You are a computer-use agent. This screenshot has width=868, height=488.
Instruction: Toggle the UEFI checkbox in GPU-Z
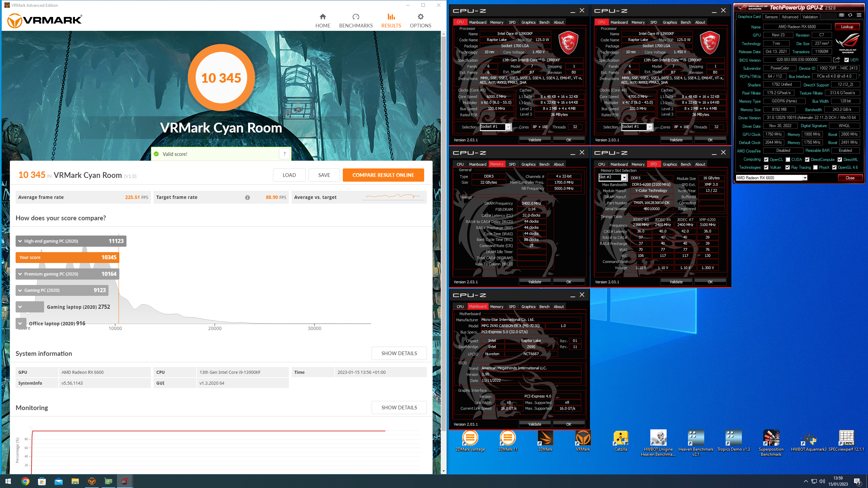(x=846, y=60)
